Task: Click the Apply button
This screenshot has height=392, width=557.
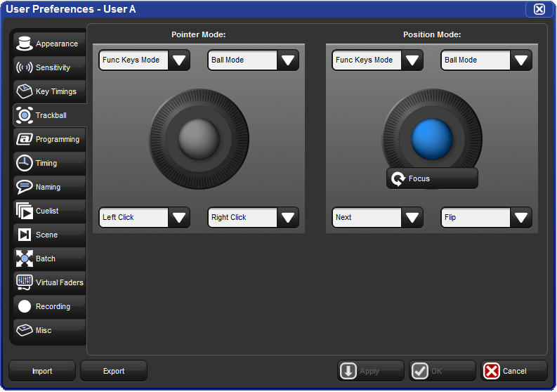Action: pyautogui.click(x=370, y=371)
